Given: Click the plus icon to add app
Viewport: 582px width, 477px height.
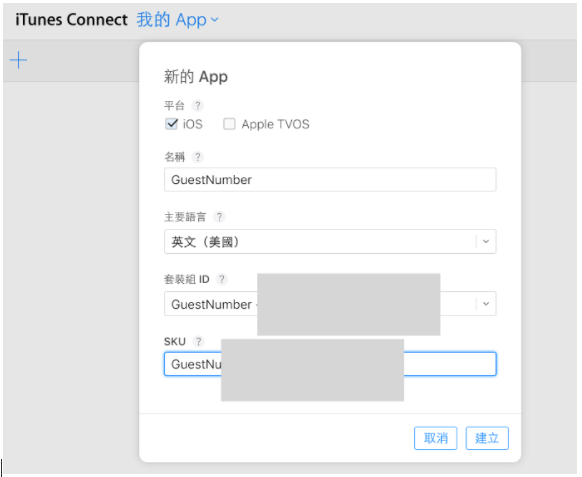Looking at the screenshot, I should point(18,60).
